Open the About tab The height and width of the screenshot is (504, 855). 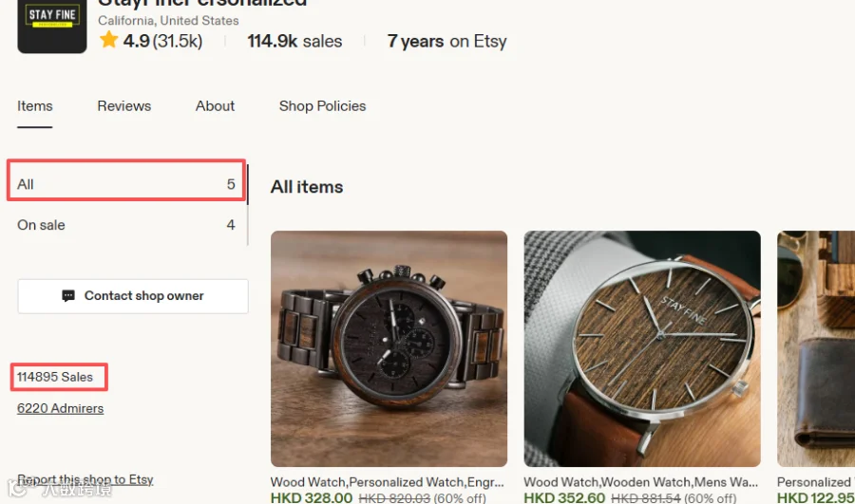(215, 106)
